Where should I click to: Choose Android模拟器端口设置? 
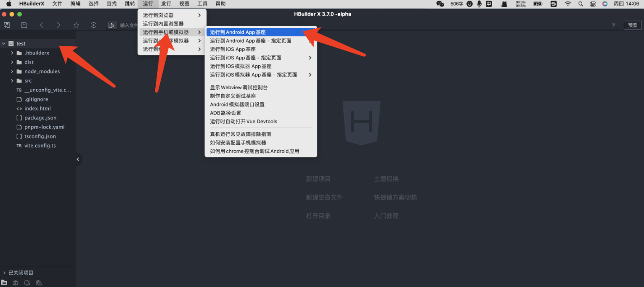[x=261, y=104]
